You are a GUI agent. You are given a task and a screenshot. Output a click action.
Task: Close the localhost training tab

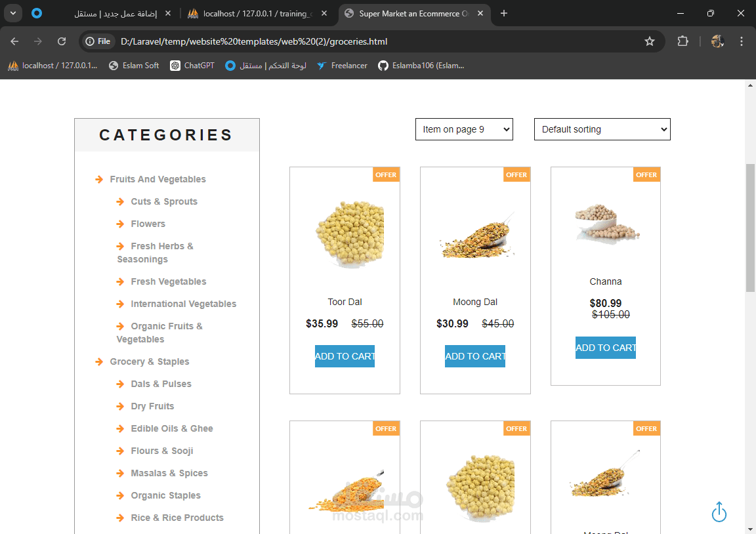pos(324,14)
